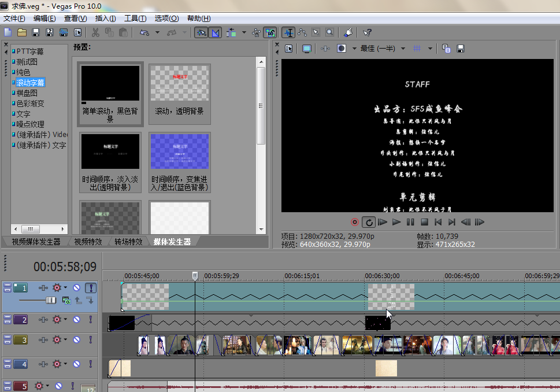Viewport: 560px width, 392px height.
Task: Save the project with the floppy icon
Action: (36, 32)
